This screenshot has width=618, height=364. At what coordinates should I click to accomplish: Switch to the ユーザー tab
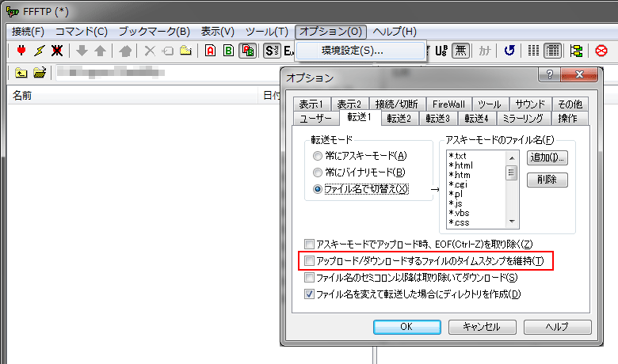(x=316, y=119)
